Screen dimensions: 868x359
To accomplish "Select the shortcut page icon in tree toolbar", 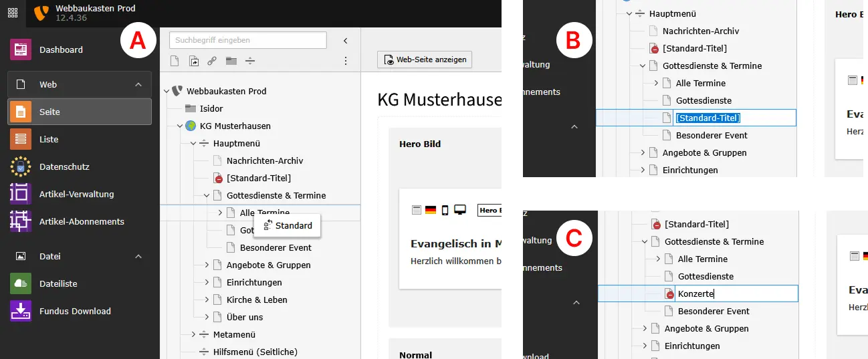I will [194, 61].
